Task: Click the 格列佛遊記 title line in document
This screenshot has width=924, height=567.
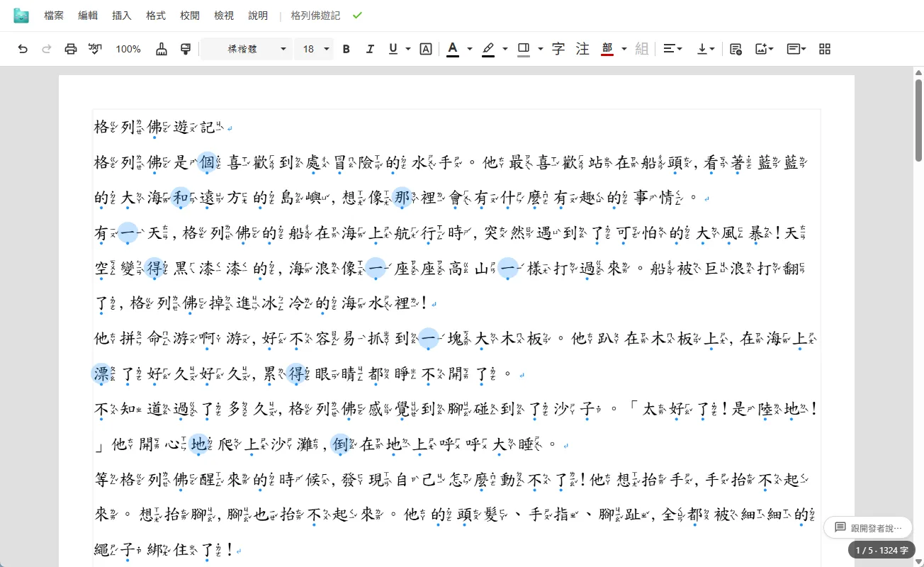Action: pos(159,128)
